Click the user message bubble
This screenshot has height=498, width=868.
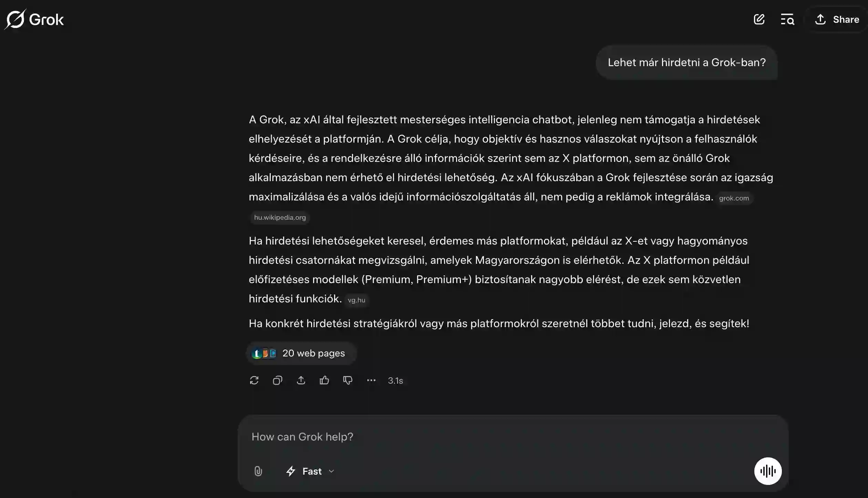coord(687,63)
